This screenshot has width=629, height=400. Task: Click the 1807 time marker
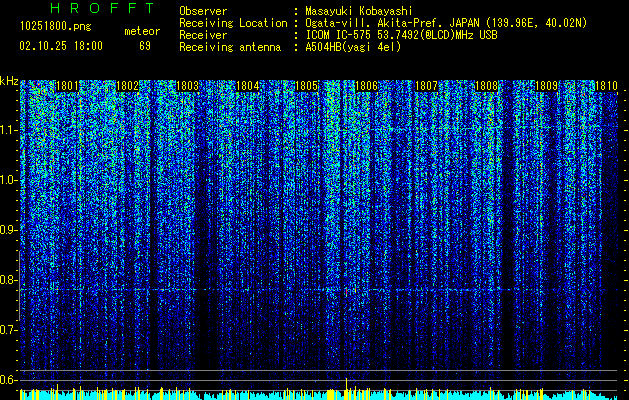[426, 86]
